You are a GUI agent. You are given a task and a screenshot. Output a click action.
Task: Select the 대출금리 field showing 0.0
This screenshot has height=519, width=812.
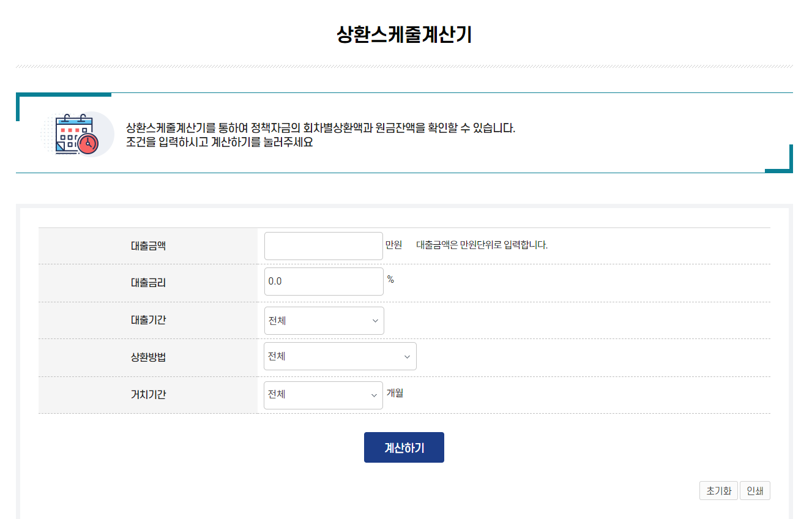pos(323,281)
